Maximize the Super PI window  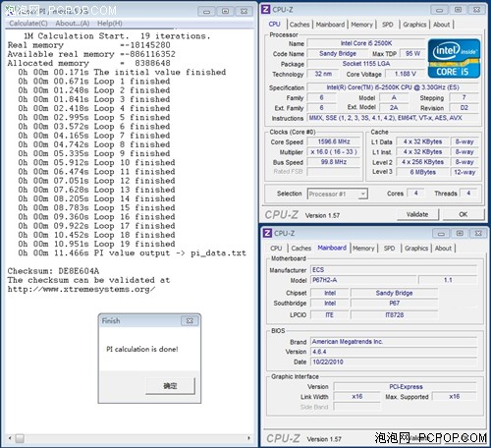[225, 12]
